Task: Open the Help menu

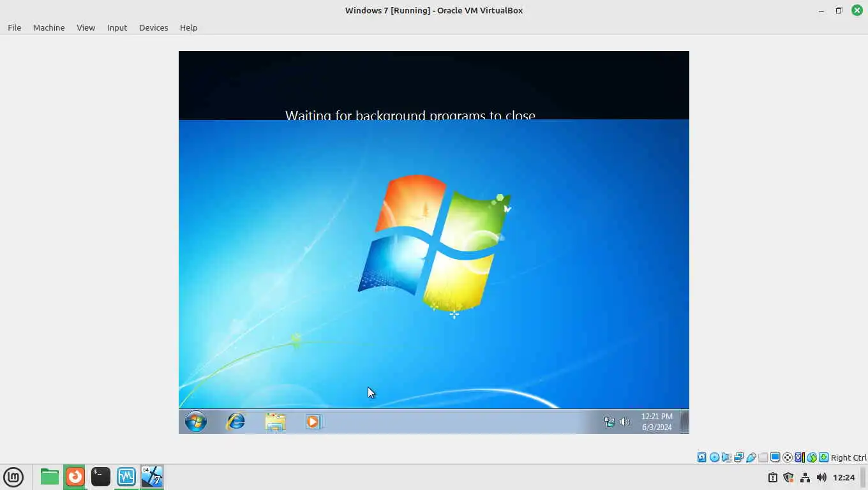Action: tap(188, 27)
